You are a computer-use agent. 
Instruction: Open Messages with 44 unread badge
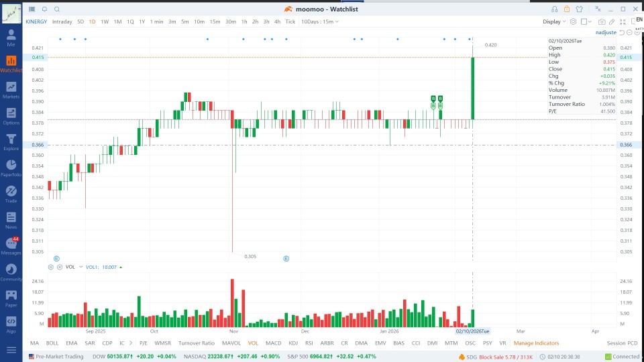coord(11,246)
